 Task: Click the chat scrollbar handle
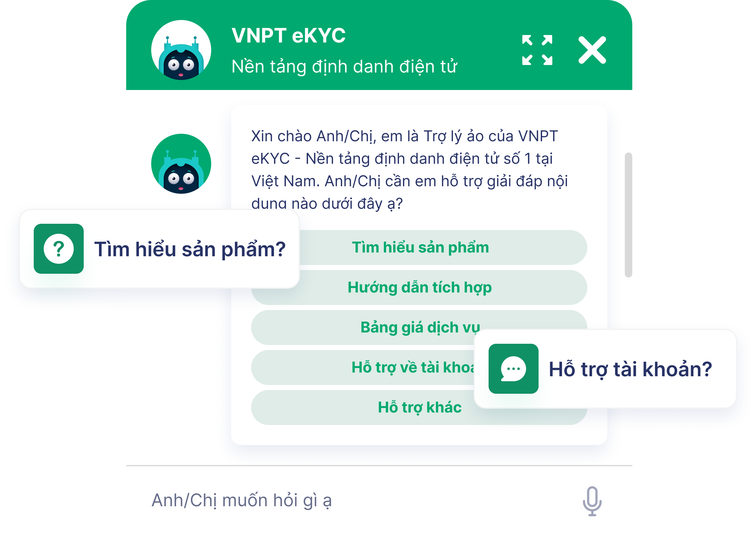[628, 215]
